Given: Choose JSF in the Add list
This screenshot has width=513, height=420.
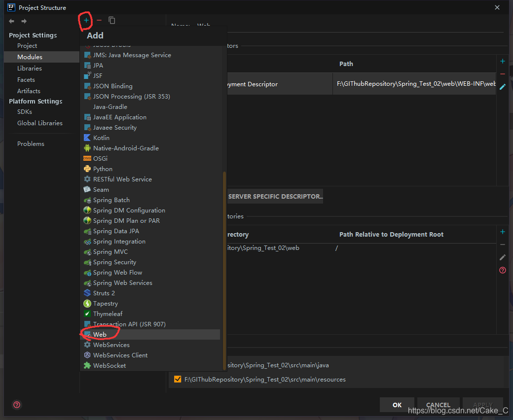Looking at the screenshot, I should (150, 75).
